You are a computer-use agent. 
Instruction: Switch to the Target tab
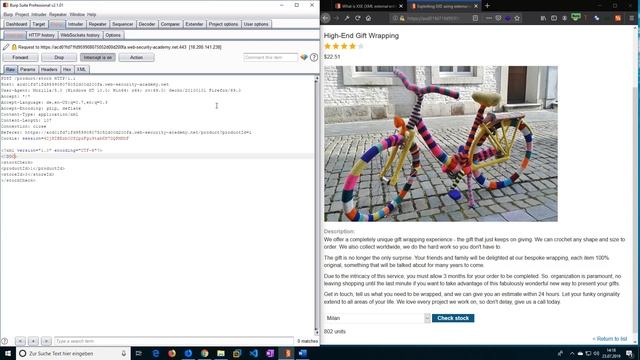pyautogui.click(x=39, y=24)
